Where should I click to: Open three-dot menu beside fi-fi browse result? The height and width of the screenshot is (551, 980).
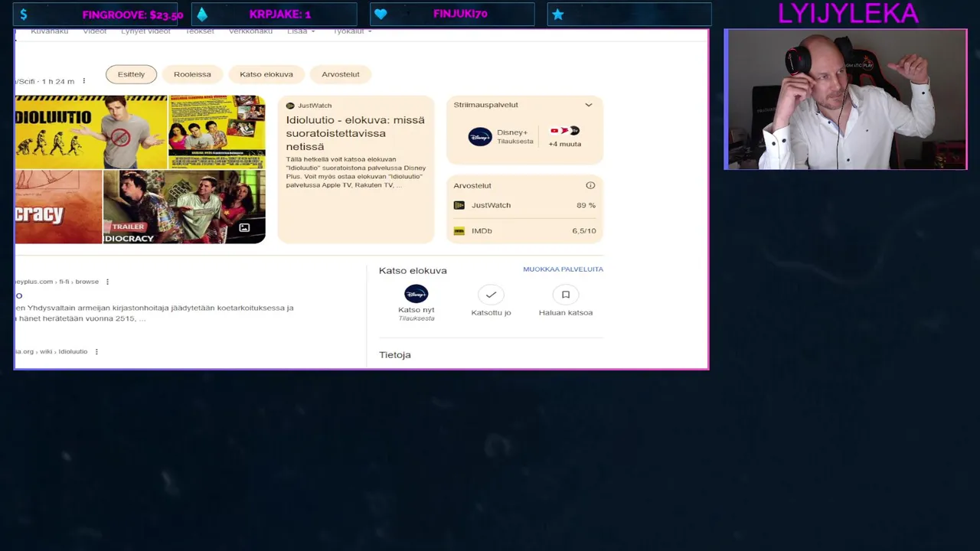pyautogui.click(x=107, y=282)
